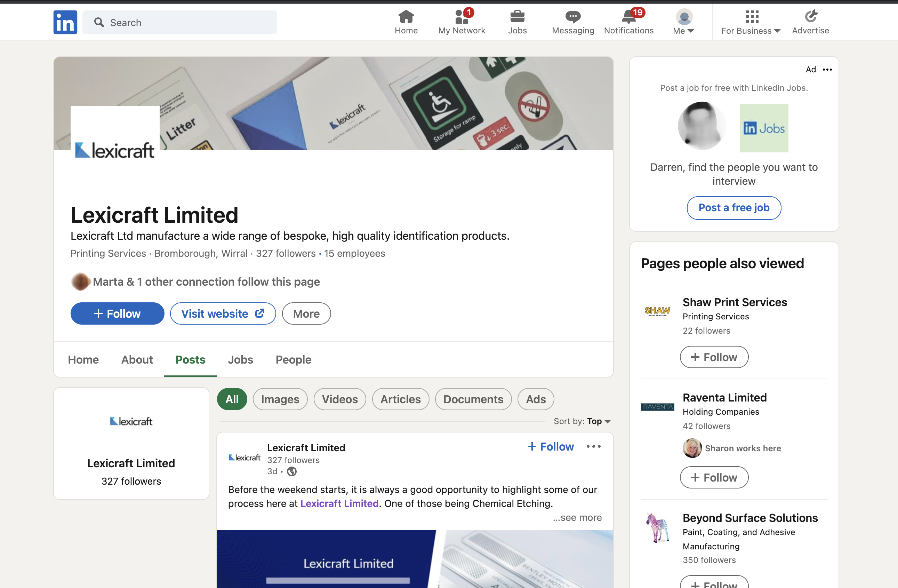Open the Jobs briefcase icon
Screen dimensions: 898x588
517,17
